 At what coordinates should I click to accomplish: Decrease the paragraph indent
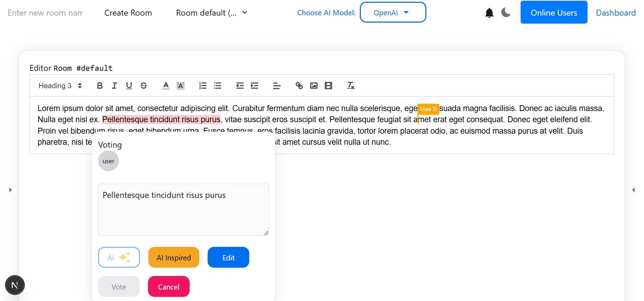[x=240, y=86]
